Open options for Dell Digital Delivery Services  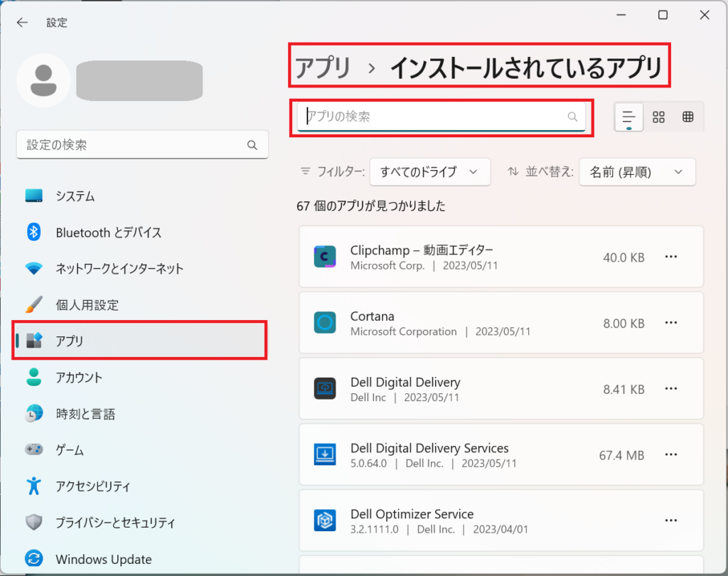pyautogui.click(x=671, y=455)
